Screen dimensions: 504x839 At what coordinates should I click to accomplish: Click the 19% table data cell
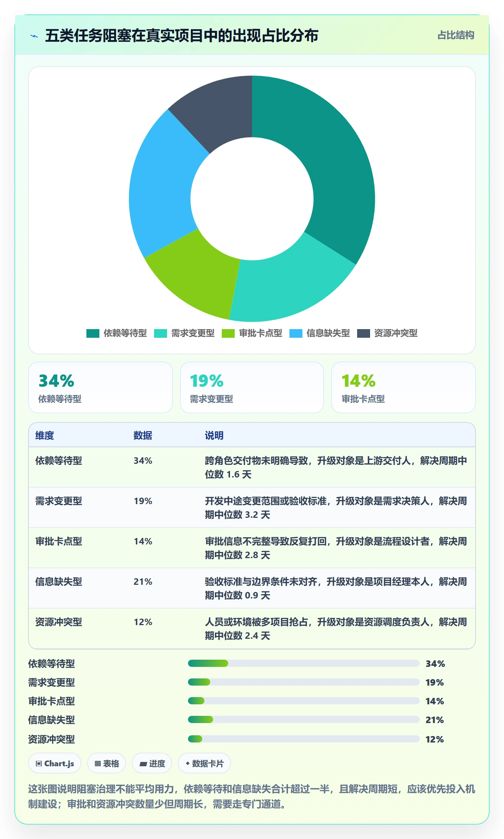pyautogui.click(x=143, y=501)
